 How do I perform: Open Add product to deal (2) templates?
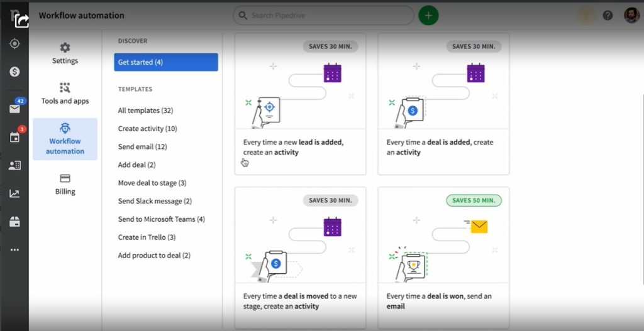coord(154,255)
